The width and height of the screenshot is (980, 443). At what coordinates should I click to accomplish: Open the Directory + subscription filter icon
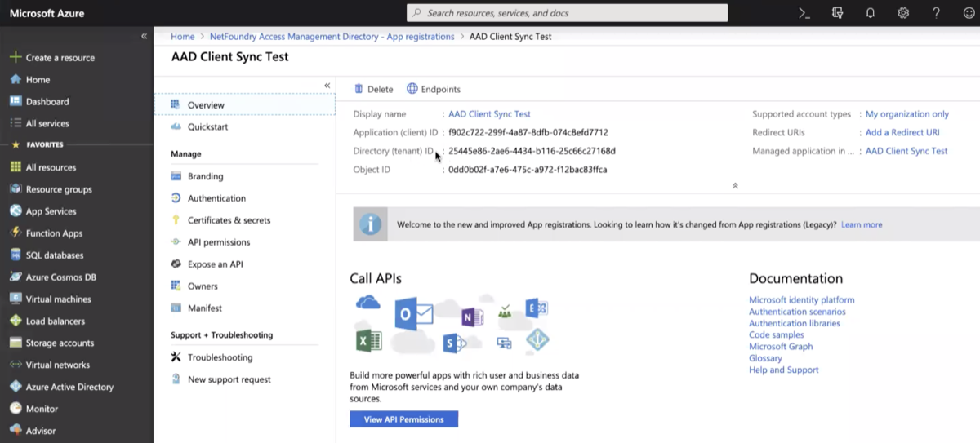pyautogui.click(x=837, y=13)
